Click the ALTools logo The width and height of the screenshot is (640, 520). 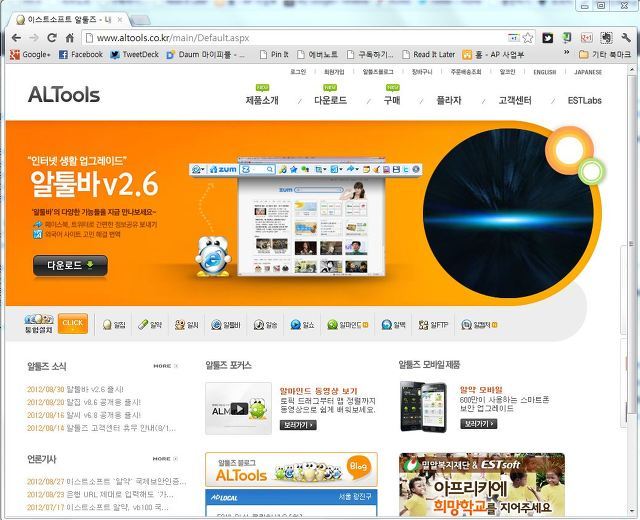tap(64, 95)
